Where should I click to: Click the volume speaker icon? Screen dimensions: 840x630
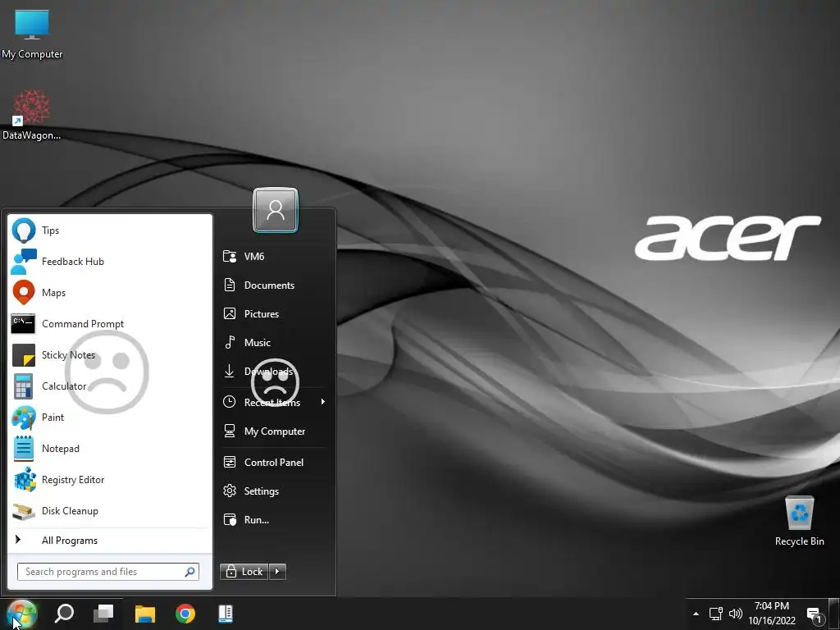point(736,614)
